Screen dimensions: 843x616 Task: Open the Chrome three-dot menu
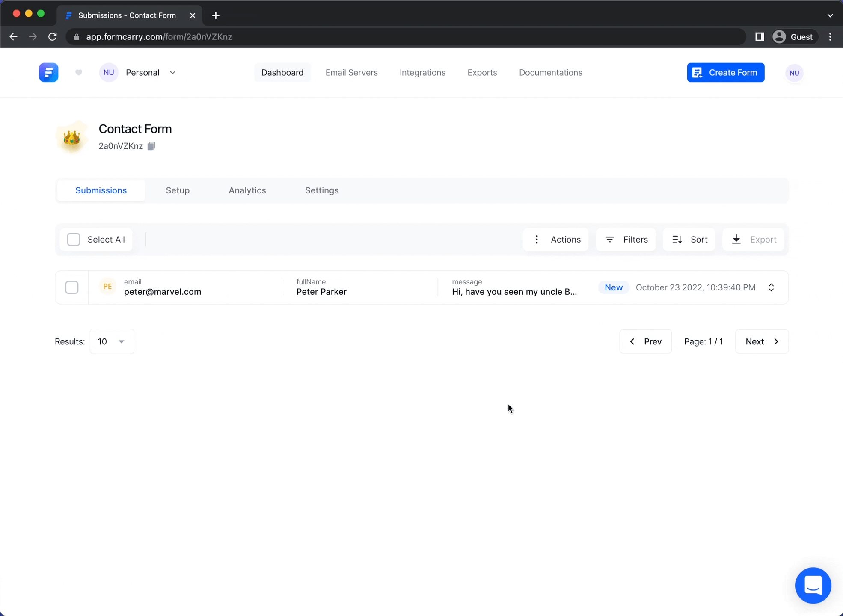[830, 37]
